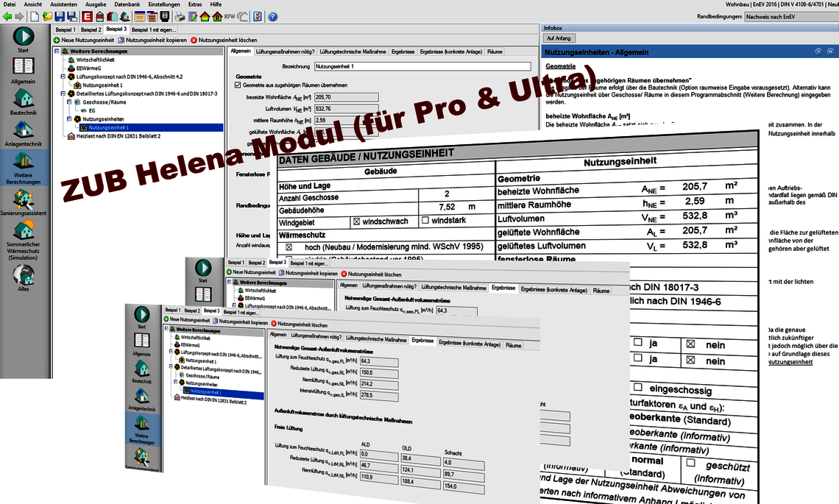Save with the single blue floppy disk icon
Screen dimensions: 839x504
pyautogui.click(x=60, y=17)
